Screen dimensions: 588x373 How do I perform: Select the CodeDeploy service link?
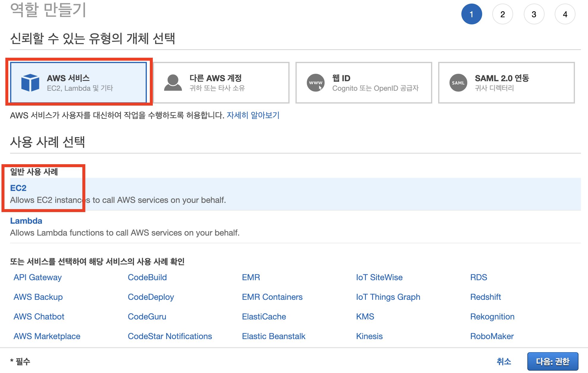(151, 297)
